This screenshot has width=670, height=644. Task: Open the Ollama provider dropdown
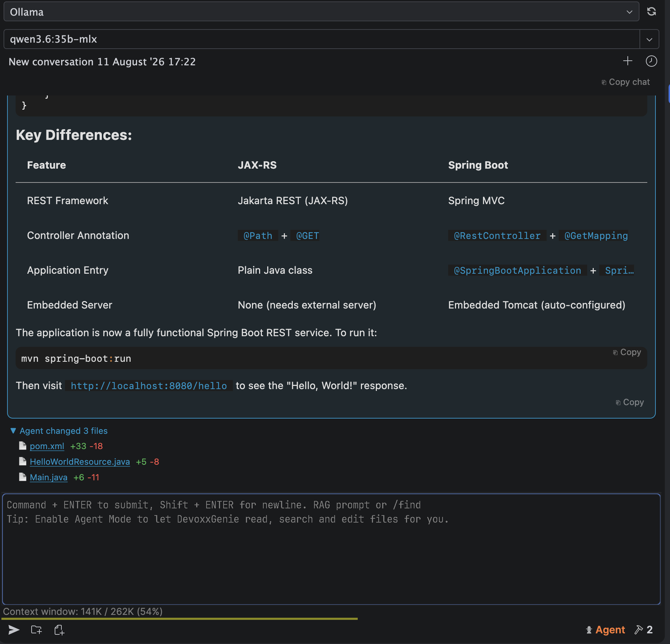click(x=321, y=12)
